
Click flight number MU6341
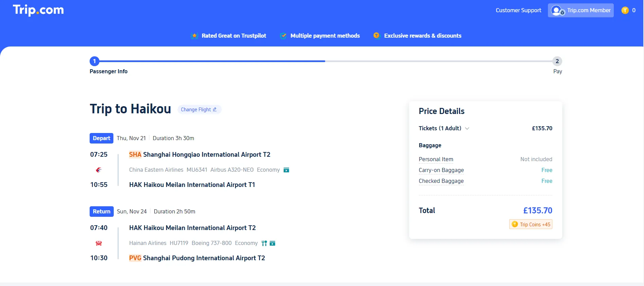[197, 170]
